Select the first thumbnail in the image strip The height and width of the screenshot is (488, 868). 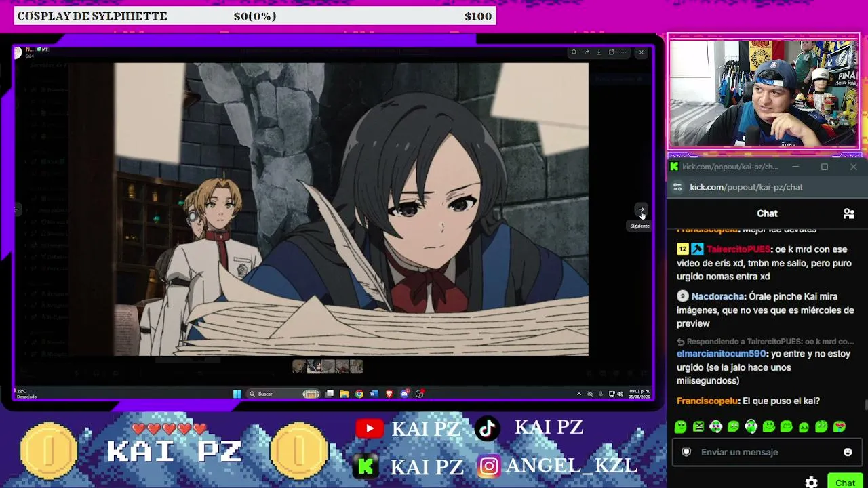tap(298, 367)
